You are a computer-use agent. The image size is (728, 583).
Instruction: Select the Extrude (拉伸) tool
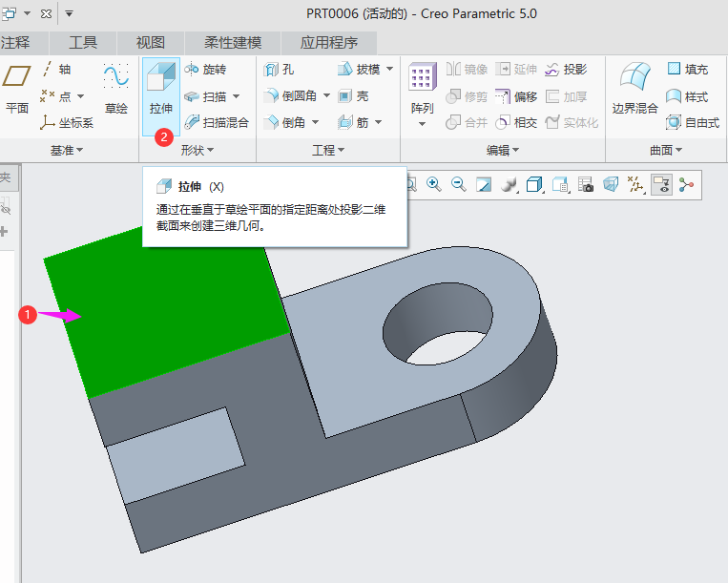pyautogui.click(x=160, y=89)
